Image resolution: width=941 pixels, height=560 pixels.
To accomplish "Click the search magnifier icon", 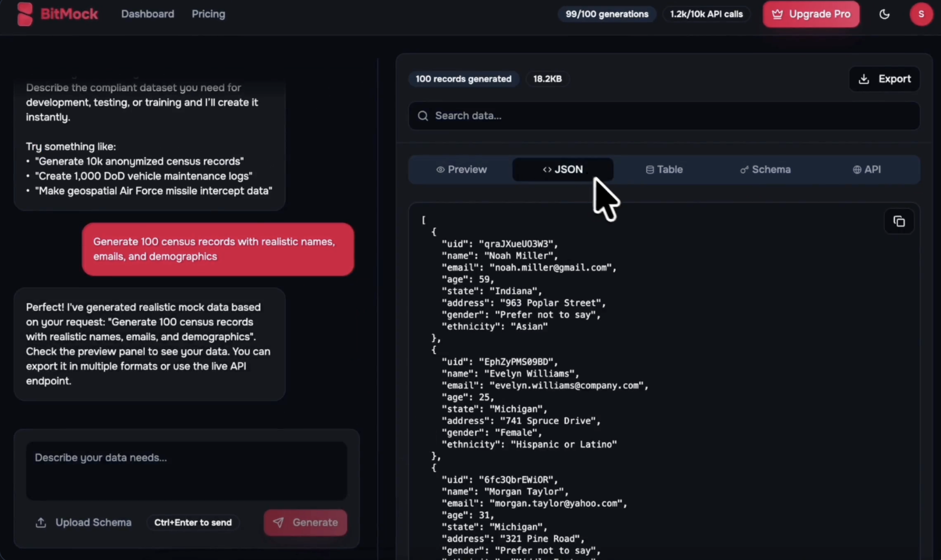I will pyautogui.click(x=423, y=116).
